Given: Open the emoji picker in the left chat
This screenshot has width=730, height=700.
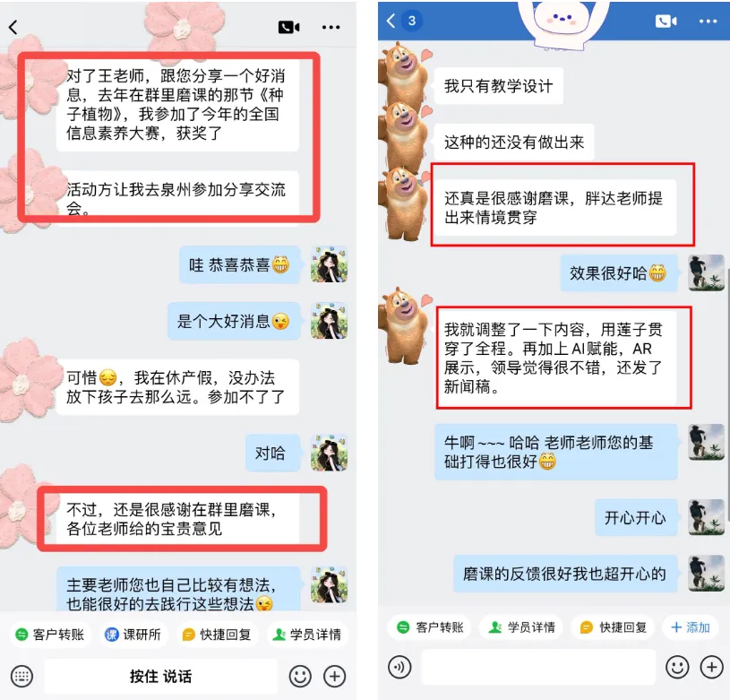Looking at the screenshot, I should click(300, 676).
